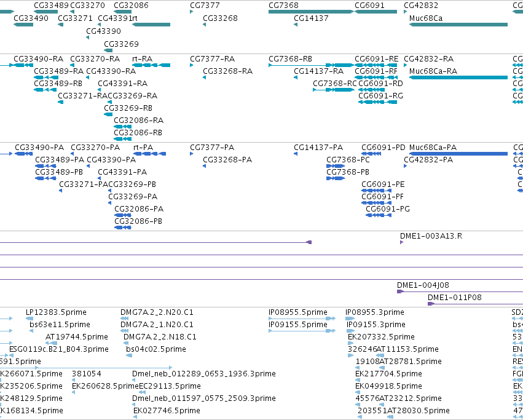This screenshot has height=420, width=523.
Task: Select the CG6091-PF protein label
Action: (x=383, y=196)
